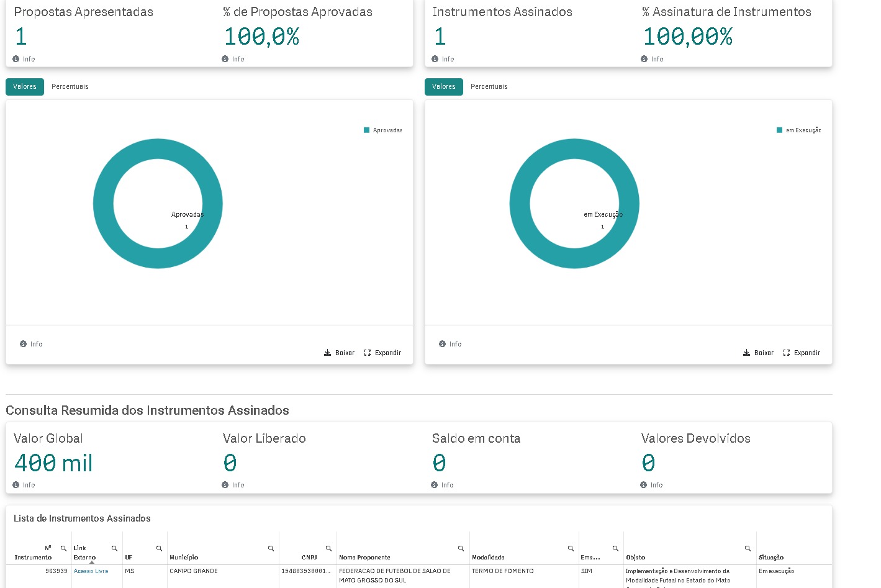The image size is (881, 588).
Task: Switch right chart to Percentuais view
Action: click(x=489, y=87)
